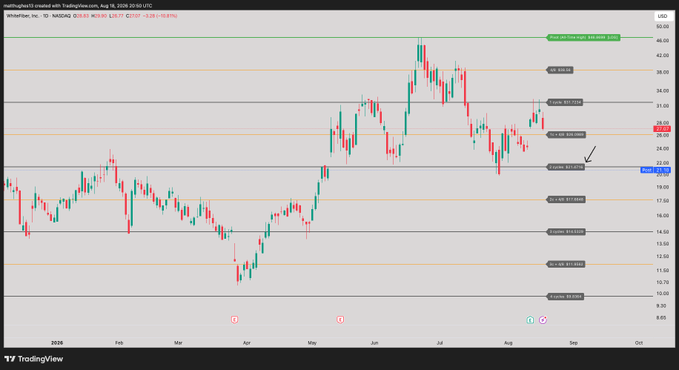The height and width of the screenshot is (370, 679).
Task: Click the Aug label on time axis
Action: (508, 343)
